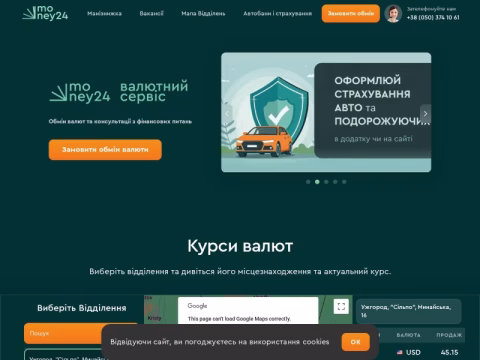The height and width of the screenshot is (360, 480).
Task: Call the phone number +38 (050) 374 10 61
Action: click(433, 17)
